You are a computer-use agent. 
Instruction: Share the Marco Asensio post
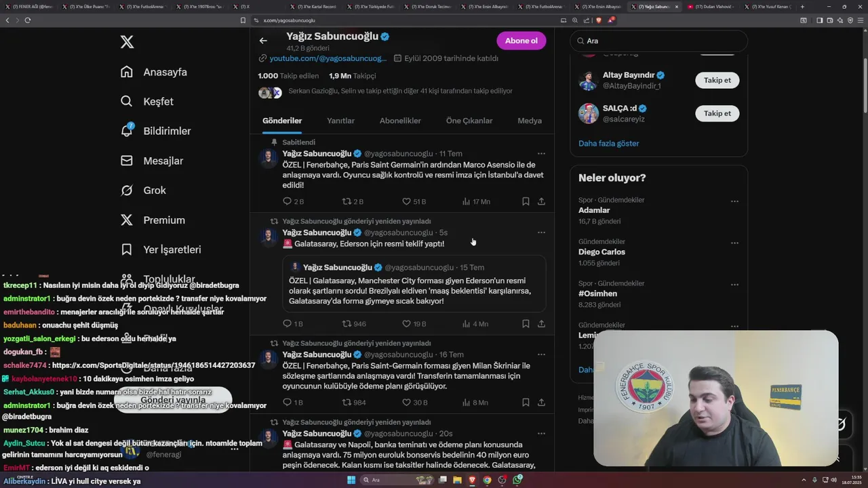coord(541,201)
